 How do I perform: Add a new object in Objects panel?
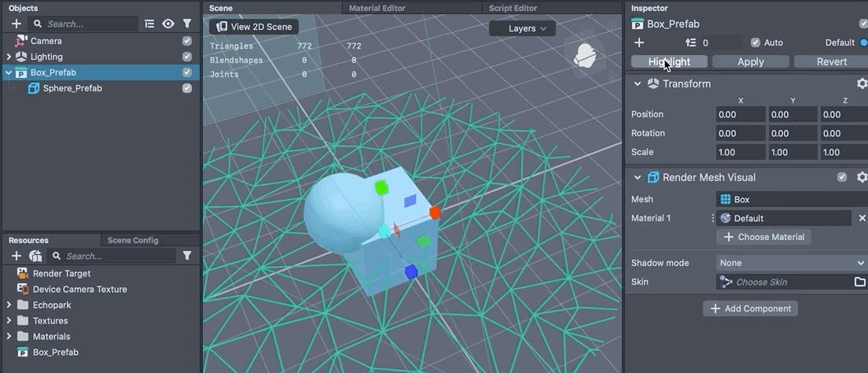(x=16, y=24)
